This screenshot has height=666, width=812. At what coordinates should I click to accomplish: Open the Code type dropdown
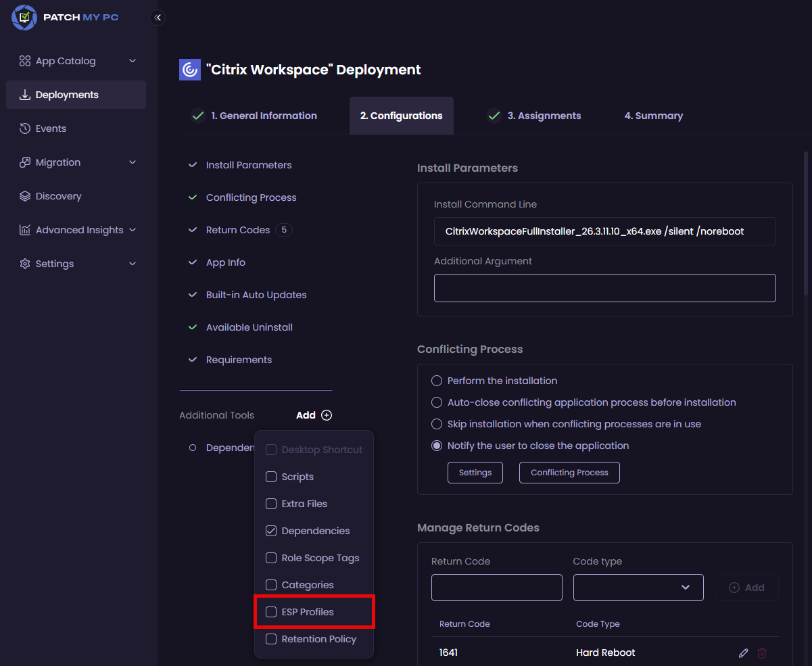(x=638, y=588)
